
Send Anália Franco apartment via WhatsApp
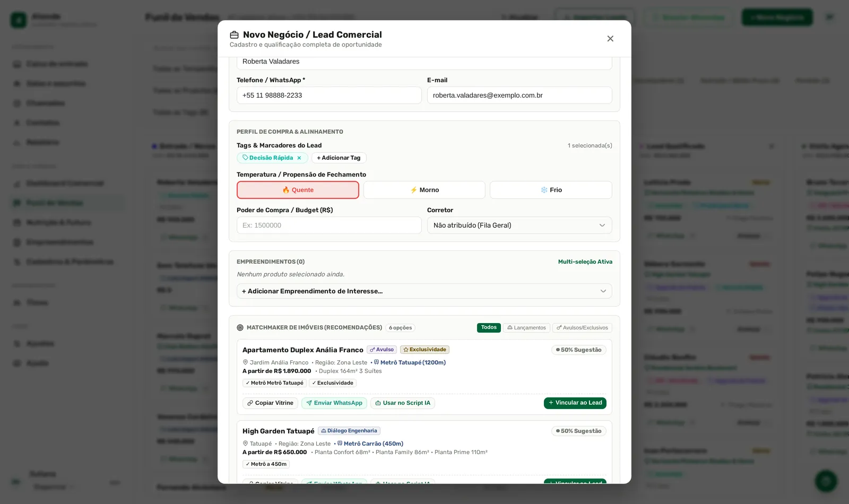(x=334, y=403)
